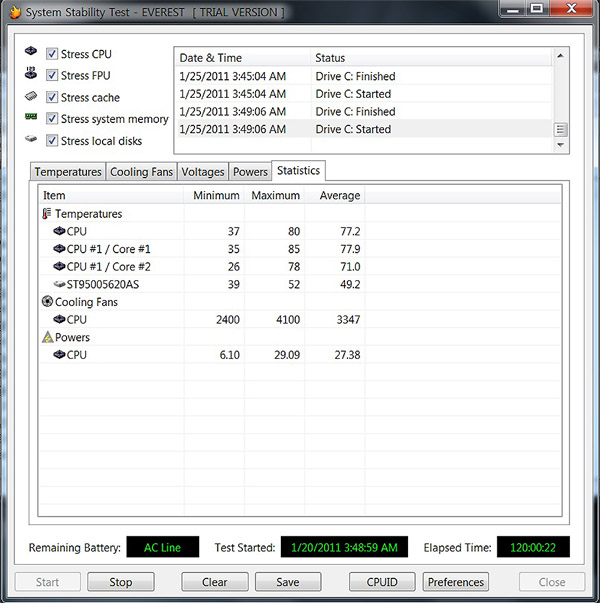
Task: Open the Cooling Fans tab
Action: coord(141,172)
